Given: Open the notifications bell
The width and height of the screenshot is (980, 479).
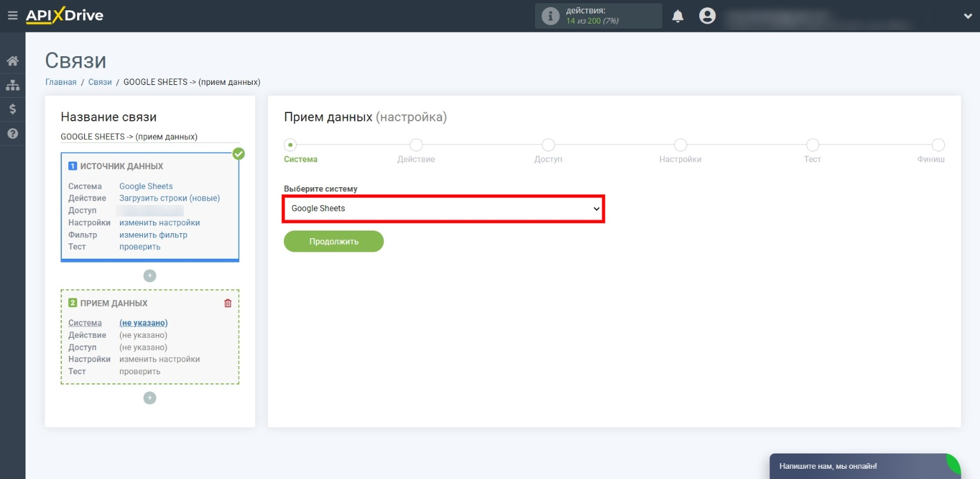Looking at the screenshot, I should (678, 16).
